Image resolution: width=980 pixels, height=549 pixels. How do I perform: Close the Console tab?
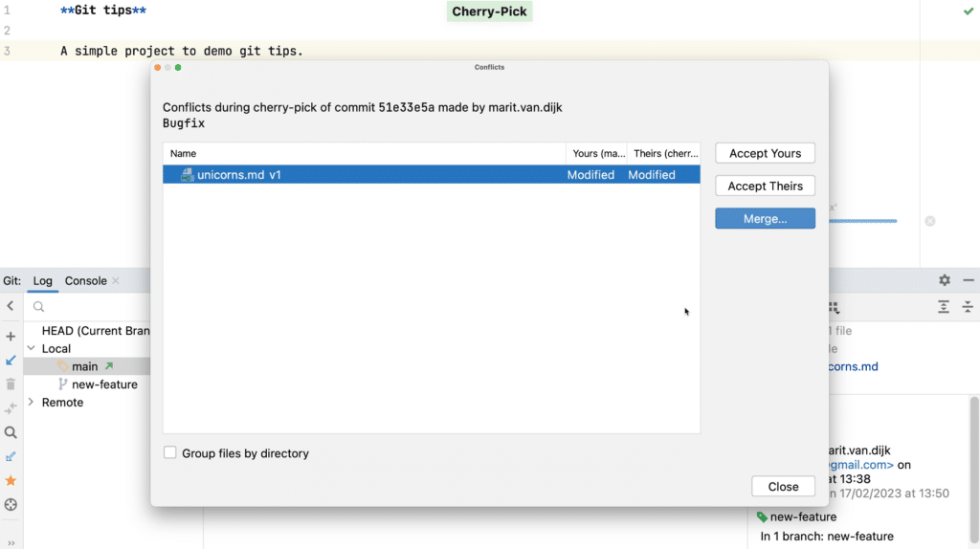(116, 281)
